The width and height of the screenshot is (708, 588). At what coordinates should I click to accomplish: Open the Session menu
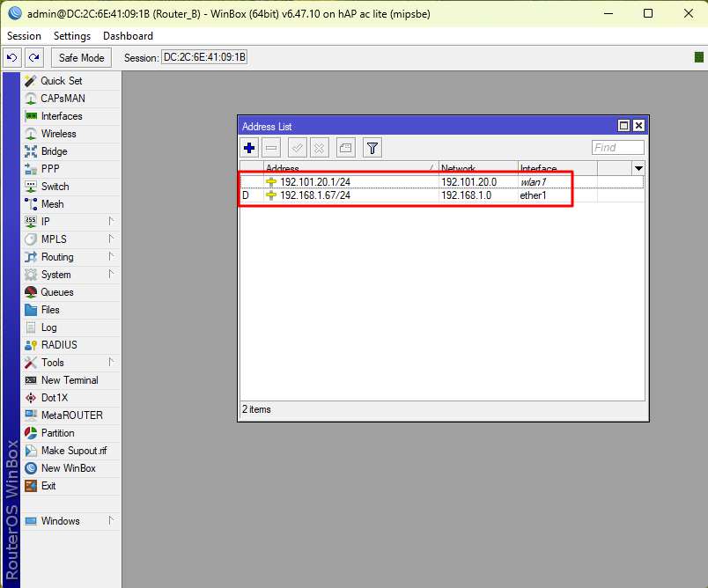click(24, 36)
